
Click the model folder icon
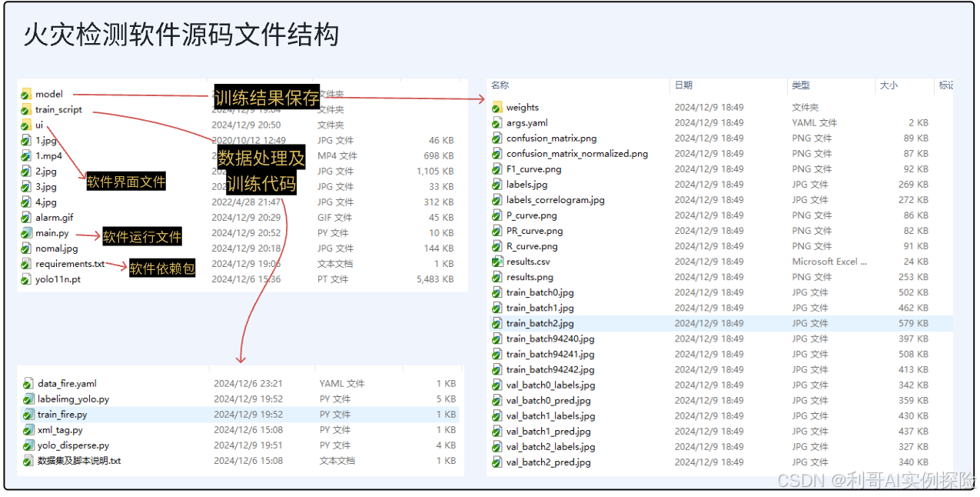point(26,95)
